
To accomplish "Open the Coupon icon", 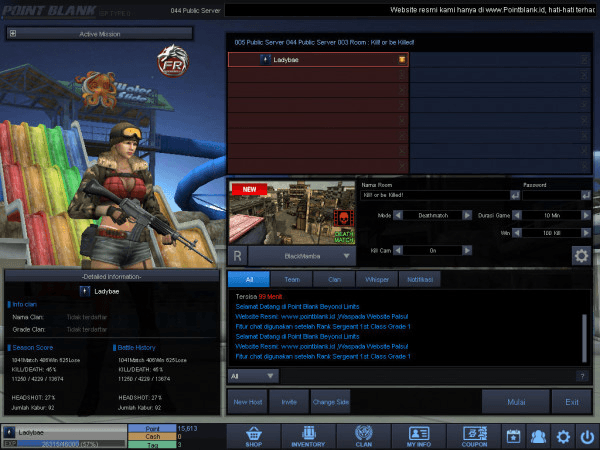I will click(474, 437).
